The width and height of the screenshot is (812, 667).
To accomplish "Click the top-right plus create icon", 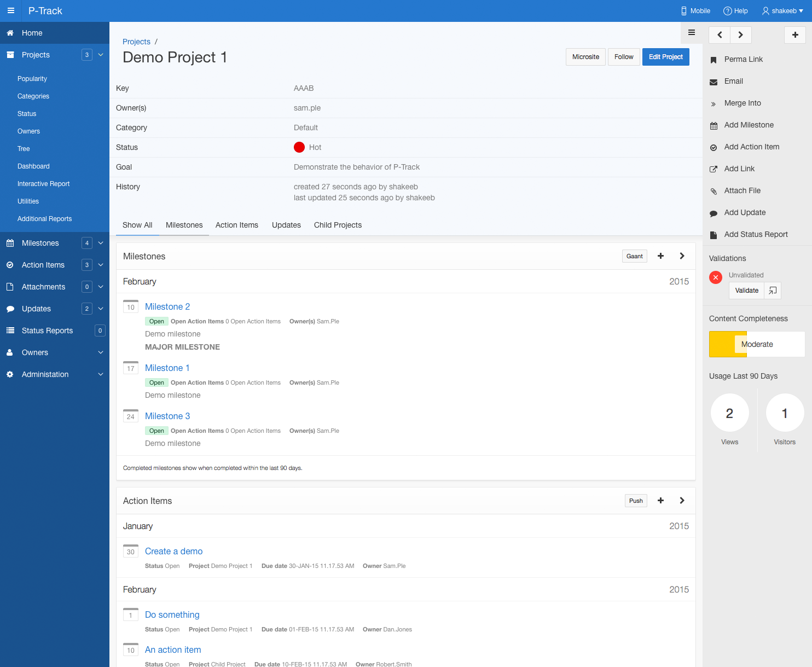I will [795, 35].
